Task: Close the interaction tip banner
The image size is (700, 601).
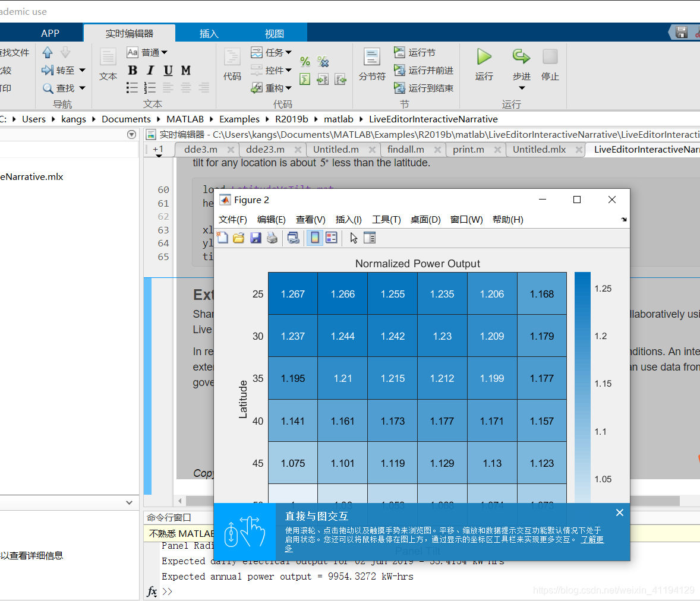Action: coord(620,513)
